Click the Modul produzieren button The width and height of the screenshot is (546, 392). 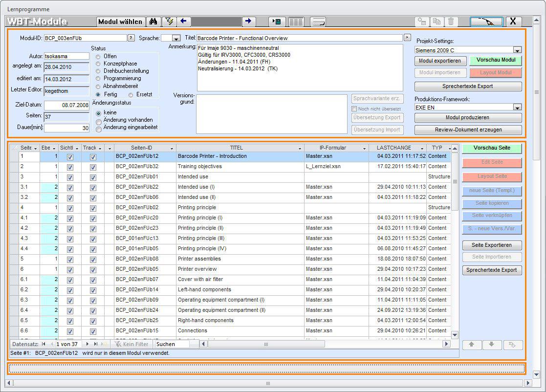click(x=468, y=118)
